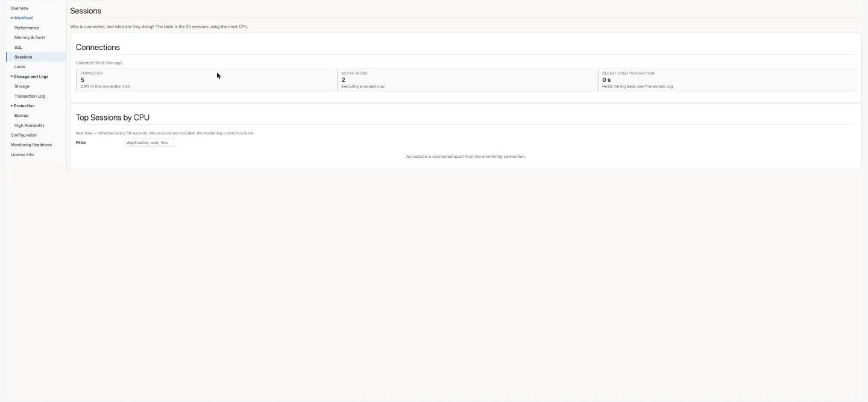Collapse the Protection section arrow
This screenshot has height=402, width=868.
tap(11, 106)
